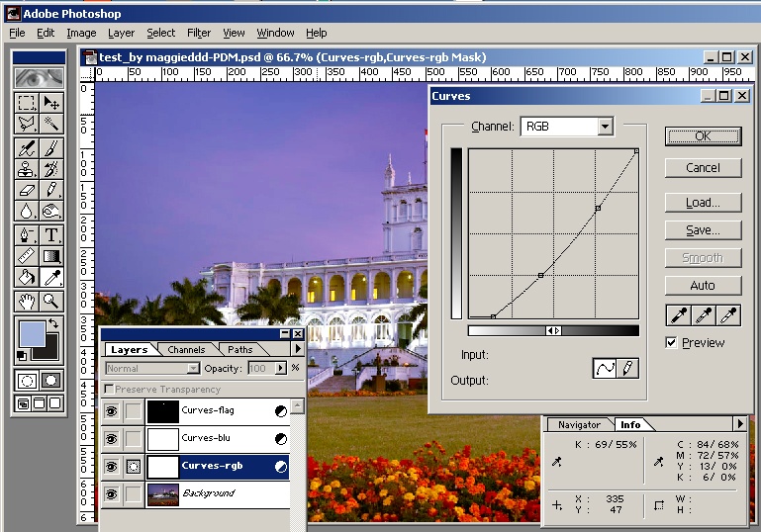The width and height of the screenshot is (761, 532).
Task: Click the Auto button in Curves
Action: pos(703,286)
